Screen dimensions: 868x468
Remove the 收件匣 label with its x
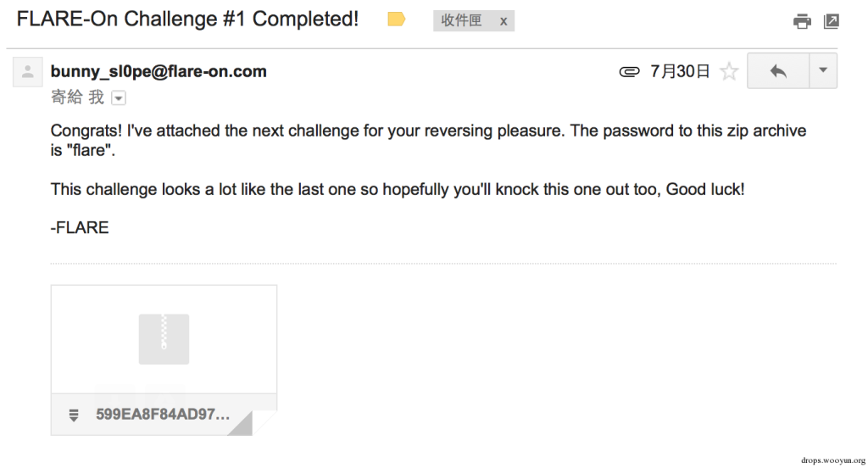(x=504, y=21)
